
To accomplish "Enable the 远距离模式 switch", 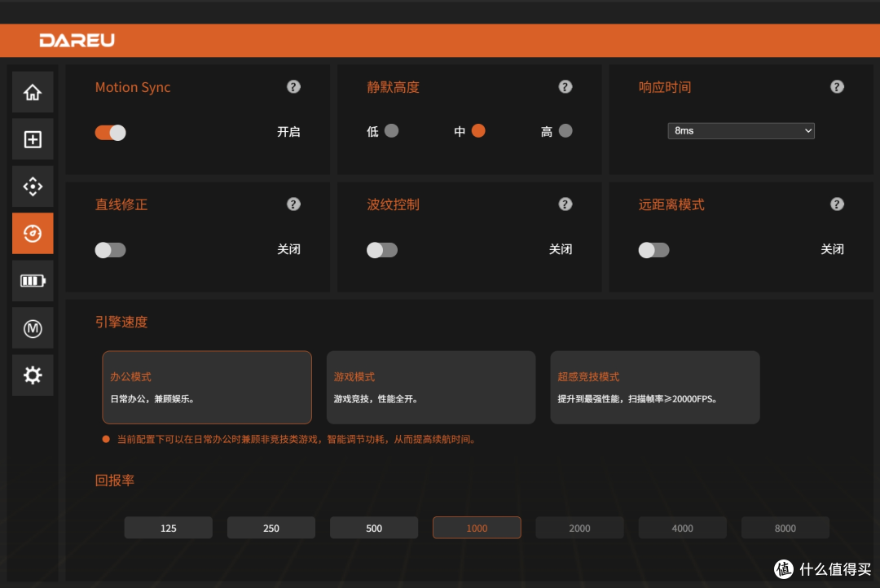I will [653, 250].
